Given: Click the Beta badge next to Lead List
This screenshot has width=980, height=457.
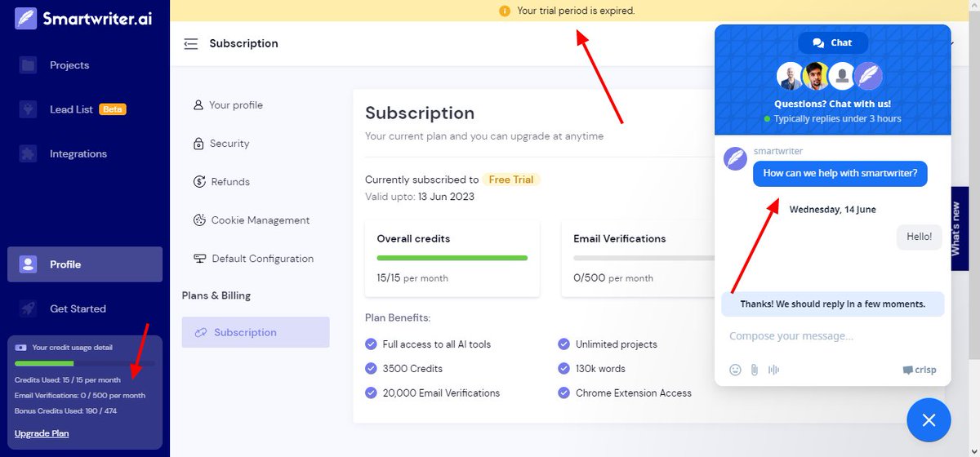Looking at the screenshot, I should (x=113, y=109).
